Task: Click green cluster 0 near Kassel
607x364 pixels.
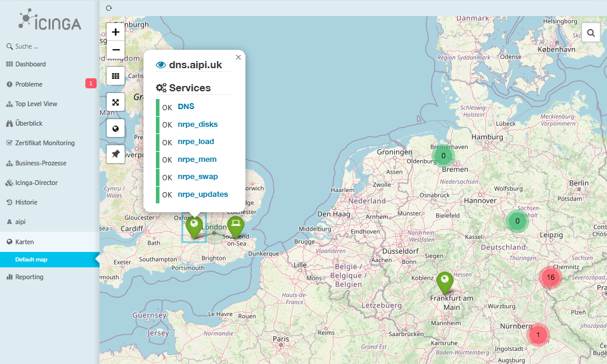Action: (x=517, y=221)
